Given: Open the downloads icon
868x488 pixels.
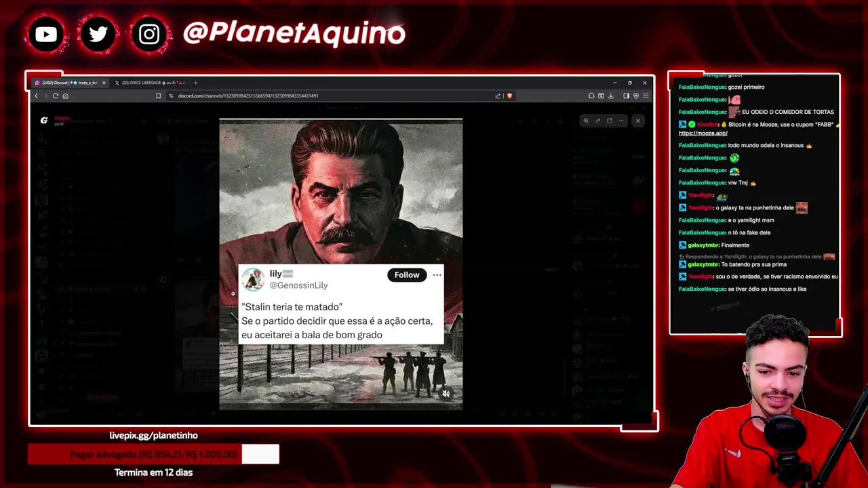Looking at the screenshot, I should tap(611, 96).
